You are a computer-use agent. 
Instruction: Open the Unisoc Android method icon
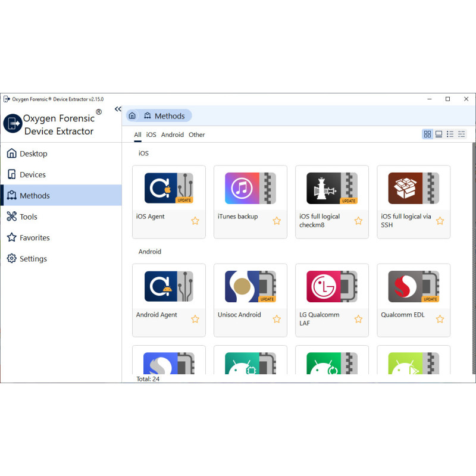coord(250,286)
